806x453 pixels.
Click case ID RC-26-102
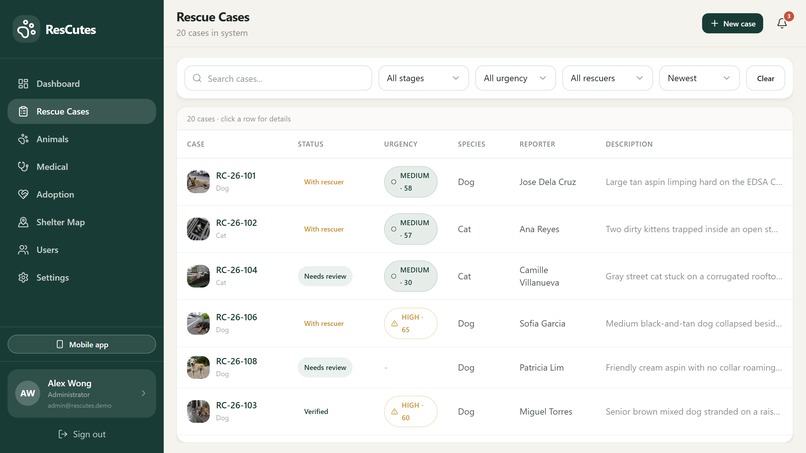pos(236,223)
